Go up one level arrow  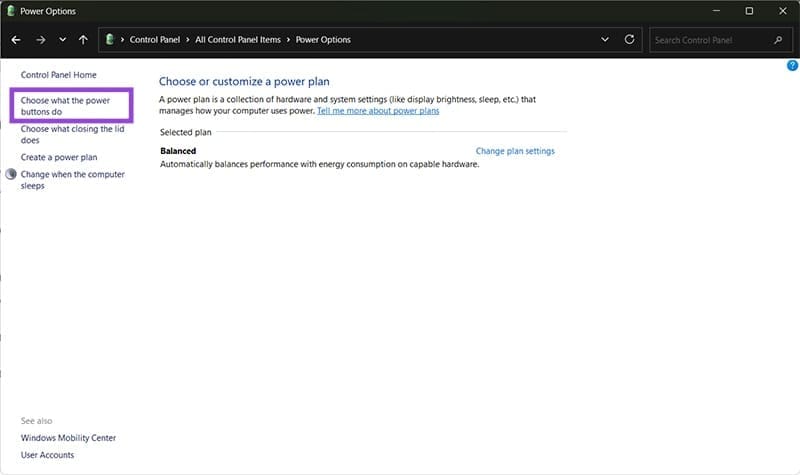coord(83,40)
